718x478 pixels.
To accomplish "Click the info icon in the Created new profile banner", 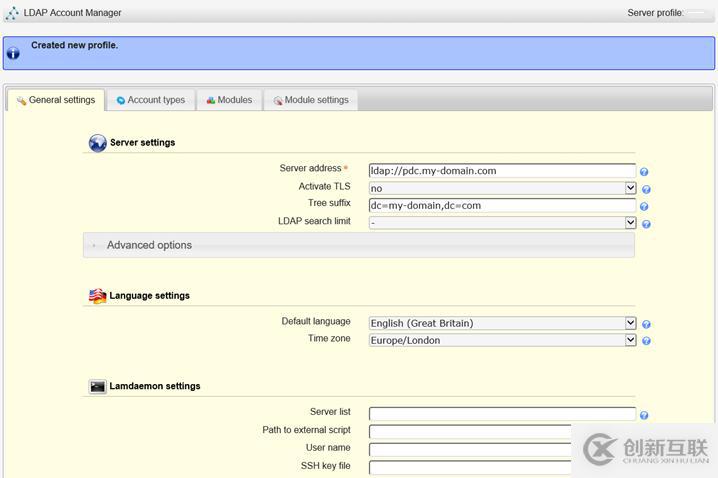I will (13, 54).
